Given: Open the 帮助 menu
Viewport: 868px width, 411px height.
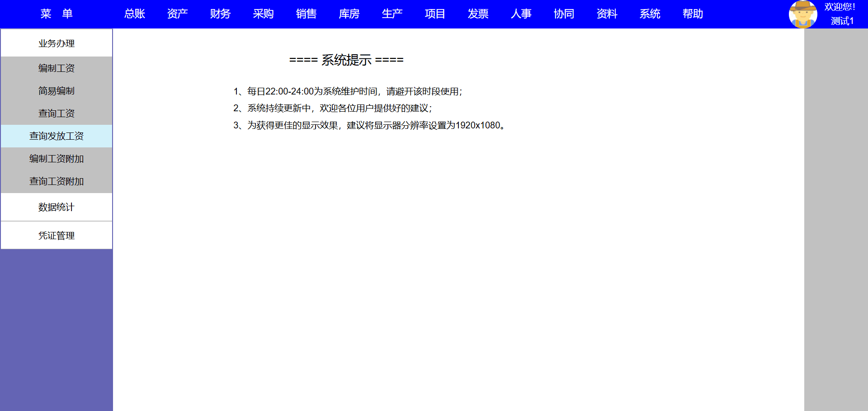Looking at the screenshot, I should [x=693, y=14].
